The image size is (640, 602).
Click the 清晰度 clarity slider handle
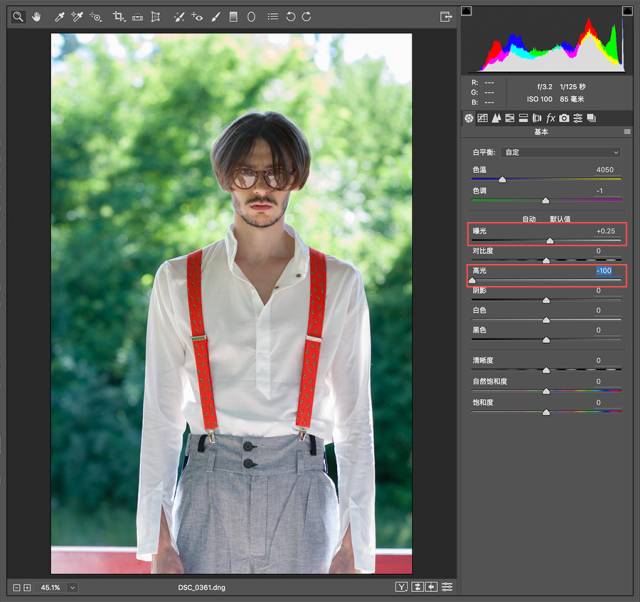[546, 370]
